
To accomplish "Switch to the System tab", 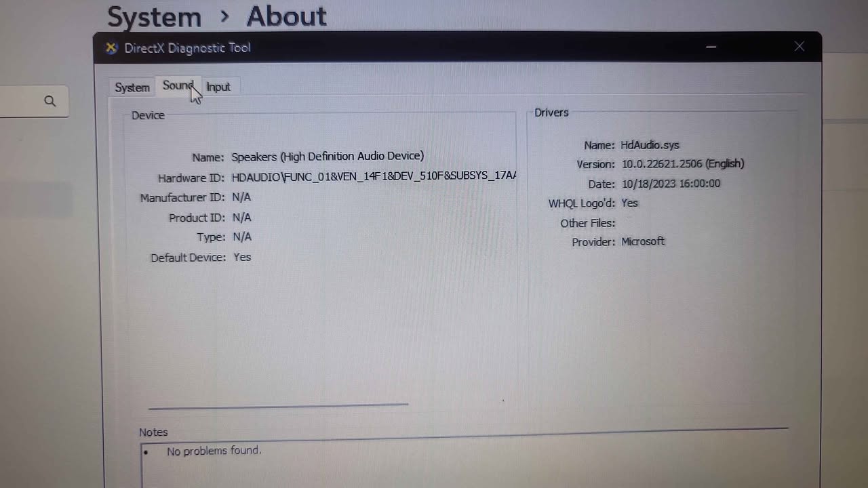I will (x=132, y=87).
